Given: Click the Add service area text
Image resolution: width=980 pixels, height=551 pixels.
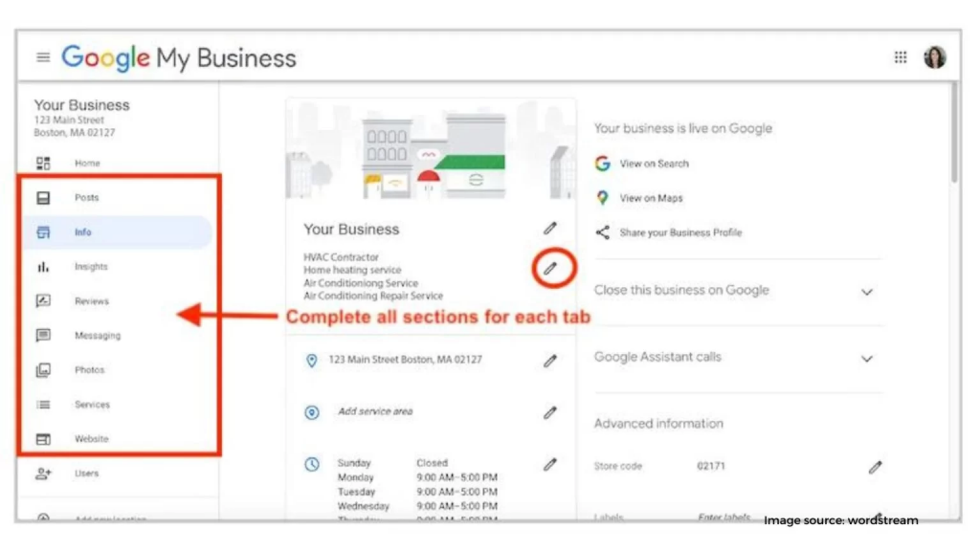Looking at the screenshot, I should (375, 411).
